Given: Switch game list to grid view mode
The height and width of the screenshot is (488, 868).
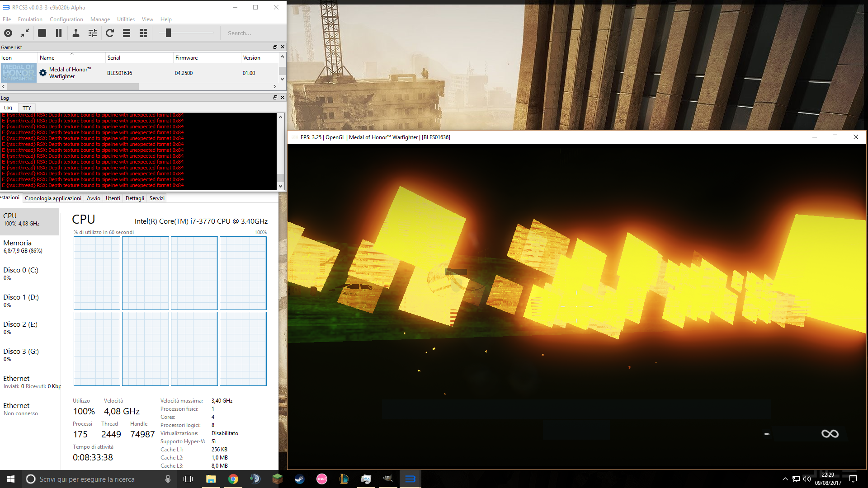Looking at the screenshot, I should coord(143,33).
